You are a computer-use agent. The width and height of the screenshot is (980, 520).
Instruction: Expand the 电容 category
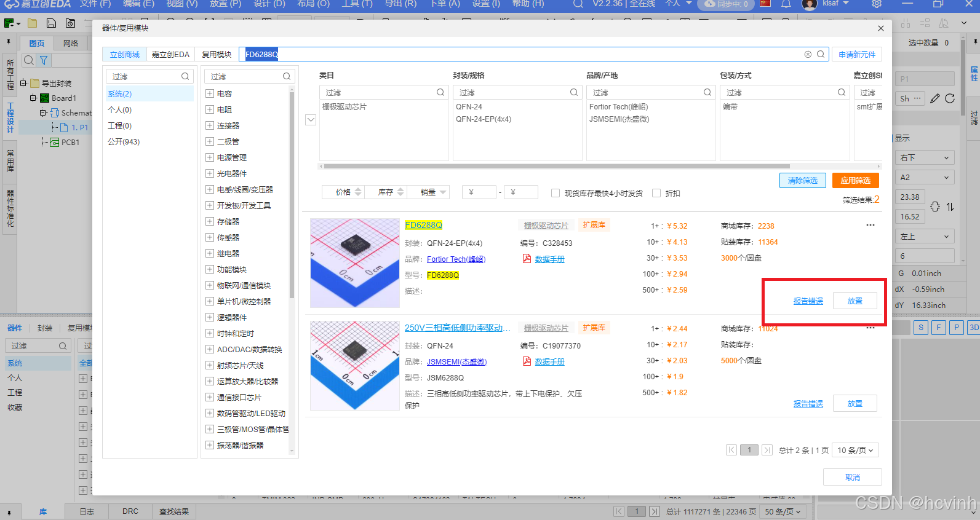click(x=210, y=93)
